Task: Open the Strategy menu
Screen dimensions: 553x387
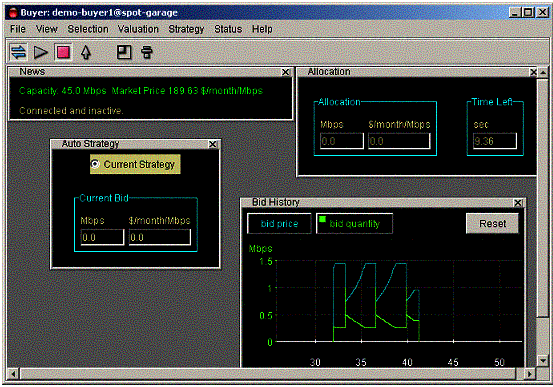Action: tap(186, 29)
